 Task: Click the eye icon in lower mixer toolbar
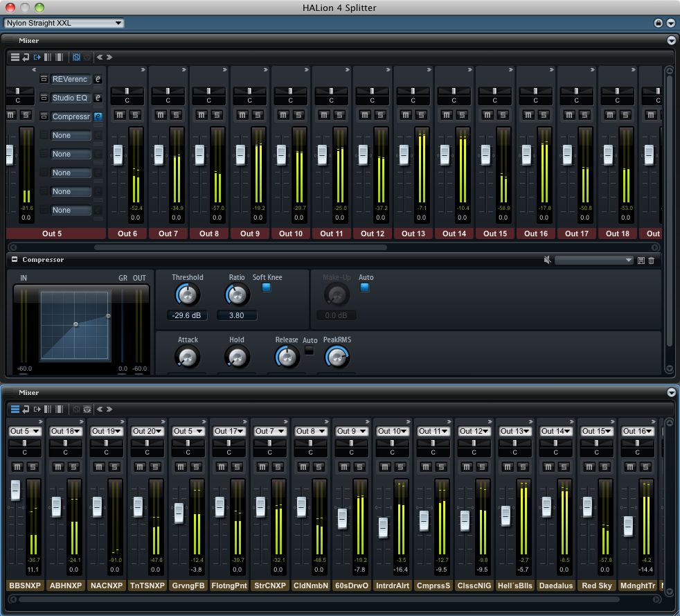pos(87,409)
